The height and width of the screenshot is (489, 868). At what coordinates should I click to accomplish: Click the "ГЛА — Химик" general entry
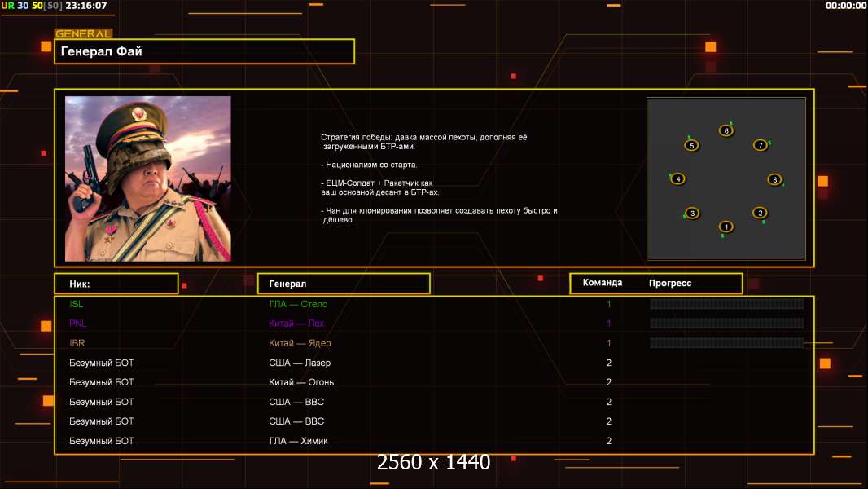(x=300, y=441)
